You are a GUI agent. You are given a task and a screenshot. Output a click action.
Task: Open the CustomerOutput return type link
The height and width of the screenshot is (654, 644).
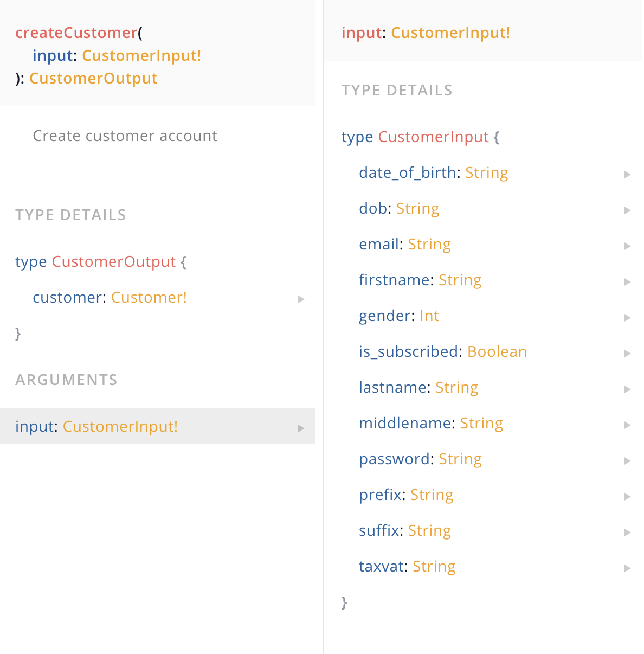pos(93,78)
